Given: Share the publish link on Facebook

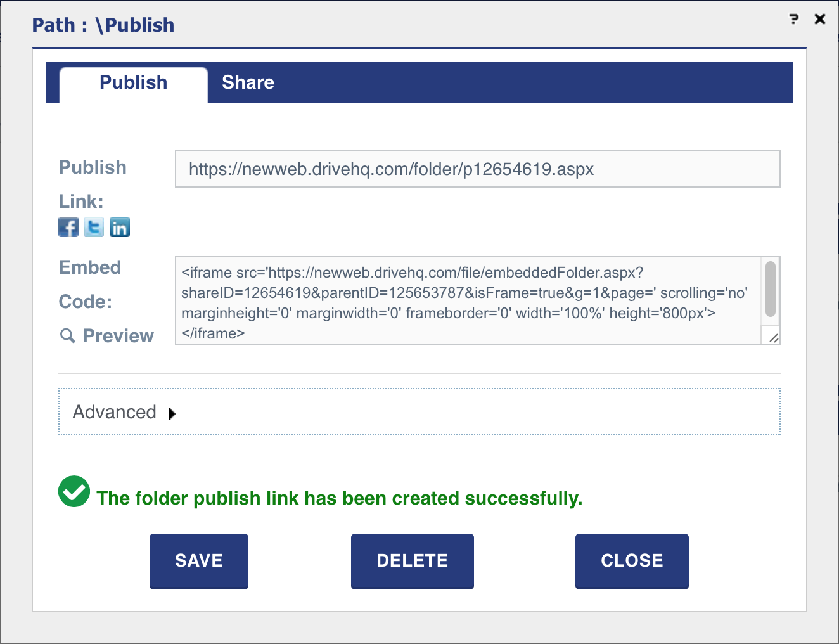Looking at the screenshot, I should click(68, 227).
